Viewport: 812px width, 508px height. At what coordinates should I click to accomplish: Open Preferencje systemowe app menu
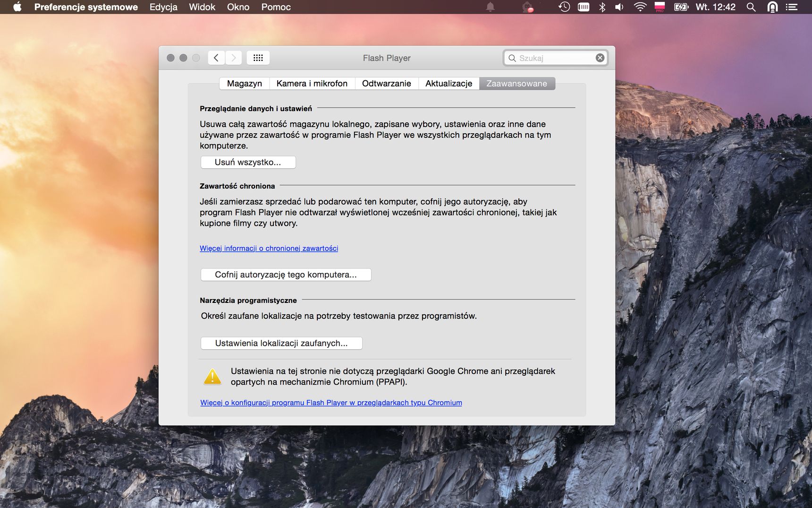coord(86,7)
